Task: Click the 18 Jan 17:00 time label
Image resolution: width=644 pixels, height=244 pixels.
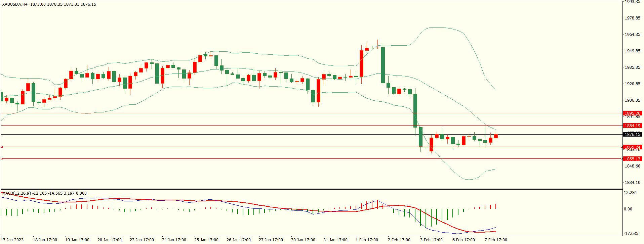Action: coord(45,240)
